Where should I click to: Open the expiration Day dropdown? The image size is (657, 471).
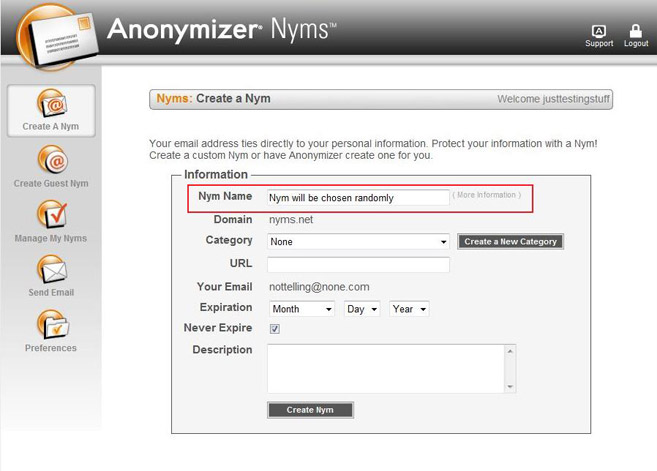click(x=361, y=309)
